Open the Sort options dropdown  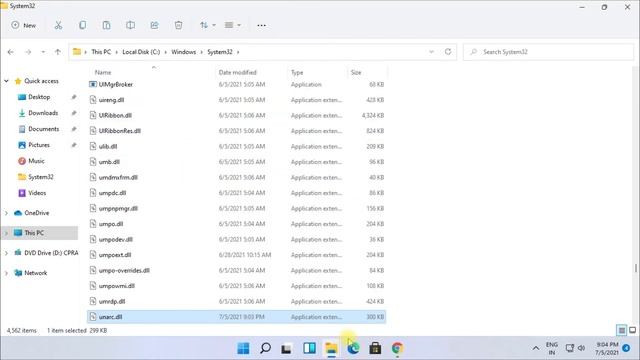tap(208, 25)
